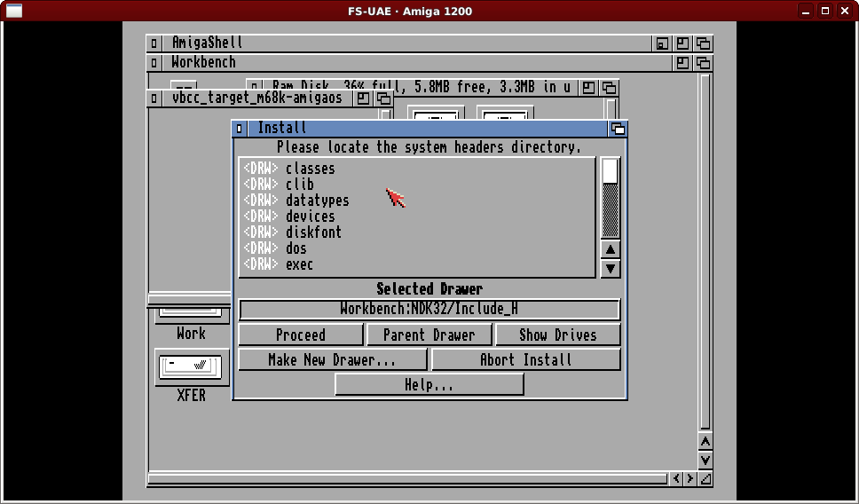Go to Parent Drawer

point(429,335)
